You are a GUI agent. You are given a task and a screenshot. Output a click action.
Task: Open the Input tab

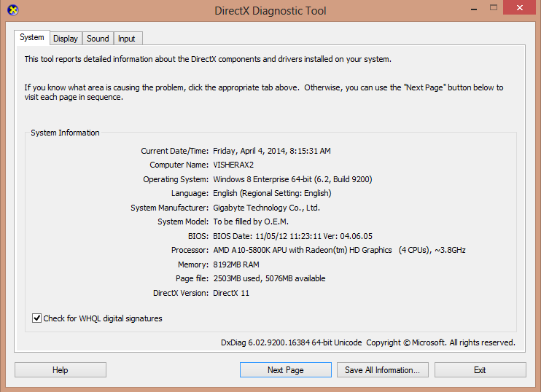pos(127,39)
